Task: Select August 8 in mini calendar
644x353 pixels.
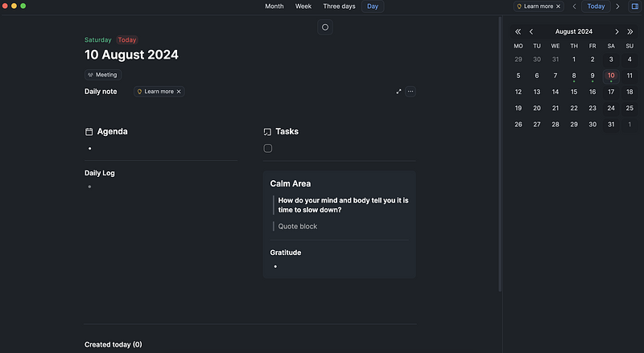Action: coord(574,76)
